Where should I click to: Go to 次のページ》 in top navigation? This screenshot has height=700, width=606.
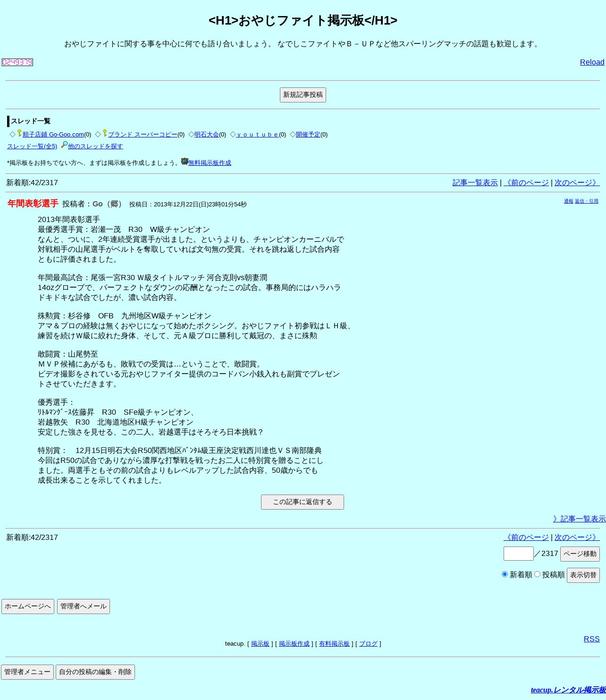(577, 183)
